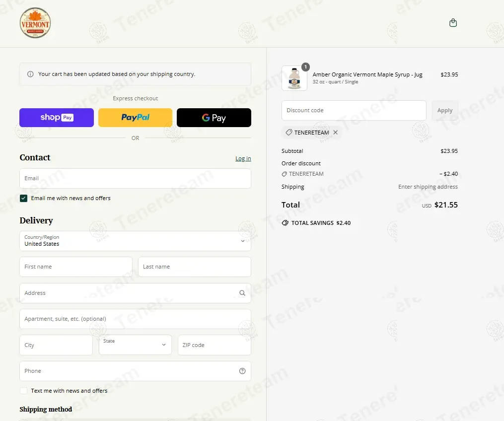Screen dimensions: 504x421
Task: Click the total price $21.55
Action: (446, 205)
